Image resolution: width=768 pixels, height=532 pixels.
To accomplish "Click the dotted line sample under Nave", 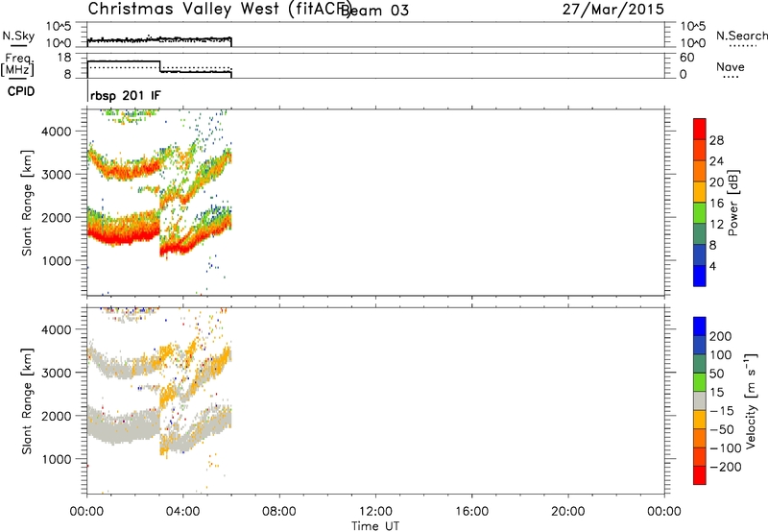I will click(x=731, y=78).
